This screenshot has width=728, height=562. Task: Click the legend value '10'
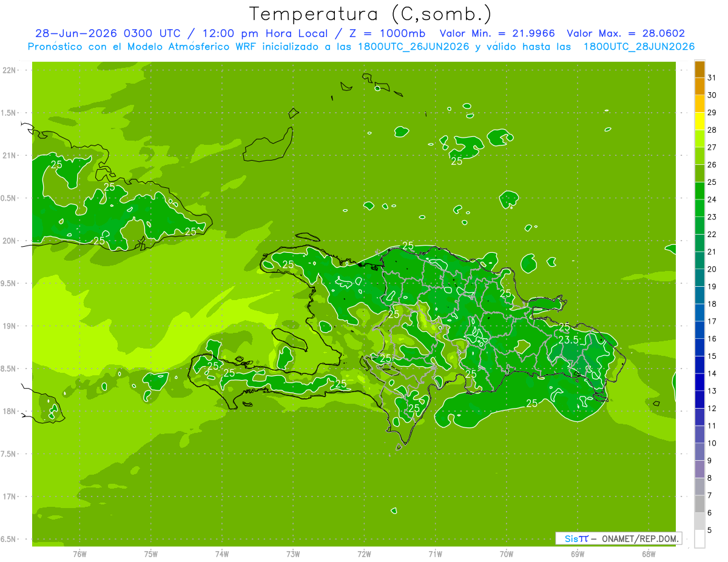point(712,443)
